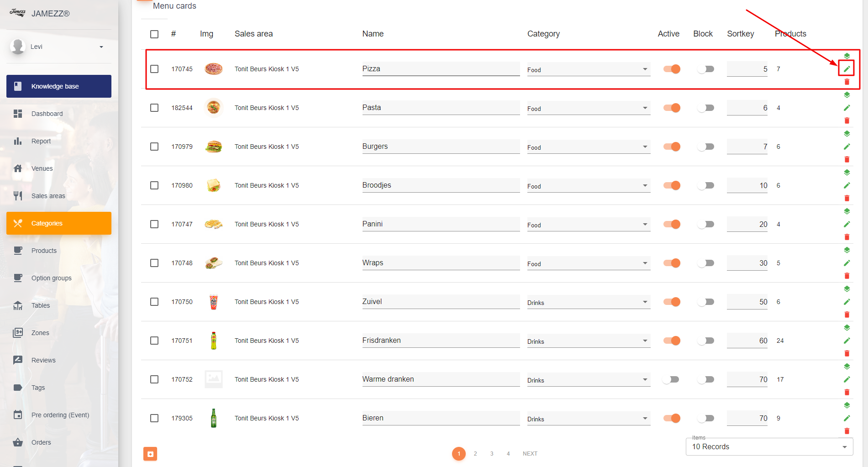Viewport: 868px width, 467px height.
Task: Click the green layers icon for Pizza row
Action: point(847,56)
